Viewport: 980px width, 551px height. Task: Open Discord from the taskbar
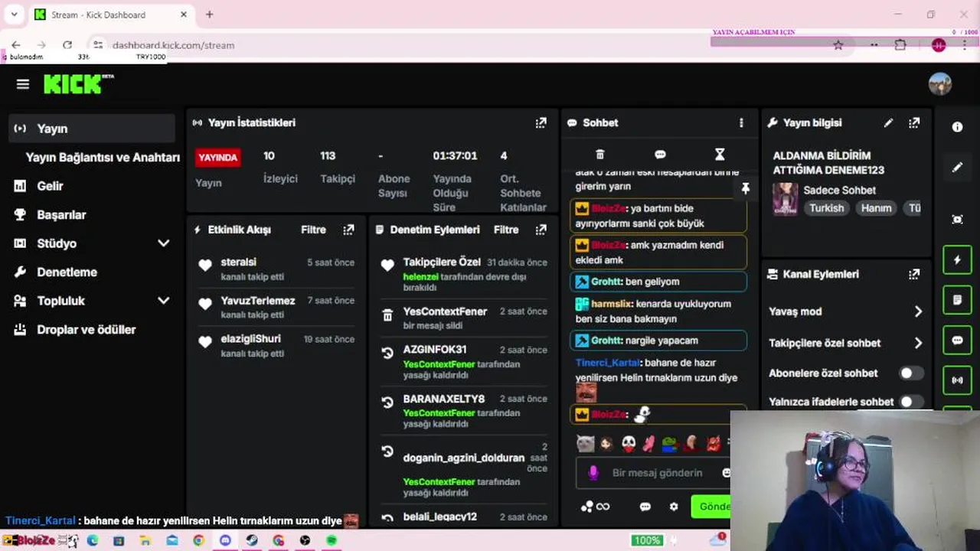click(225, 540)
